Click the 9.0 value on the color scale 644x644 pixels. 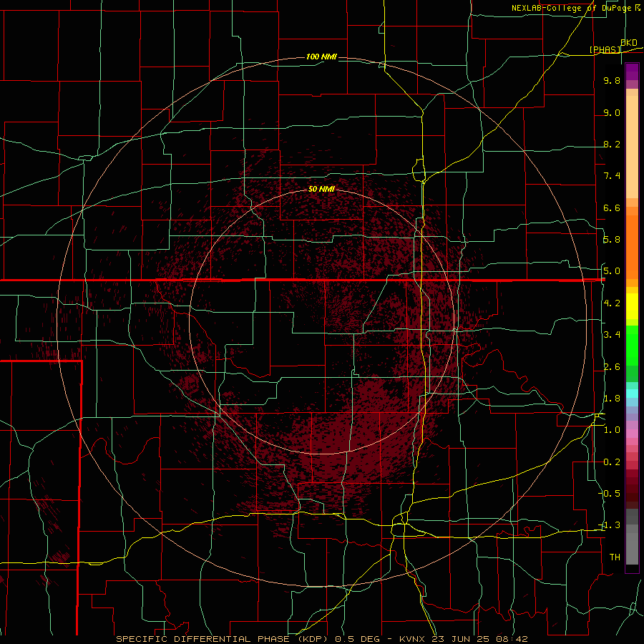612,112
